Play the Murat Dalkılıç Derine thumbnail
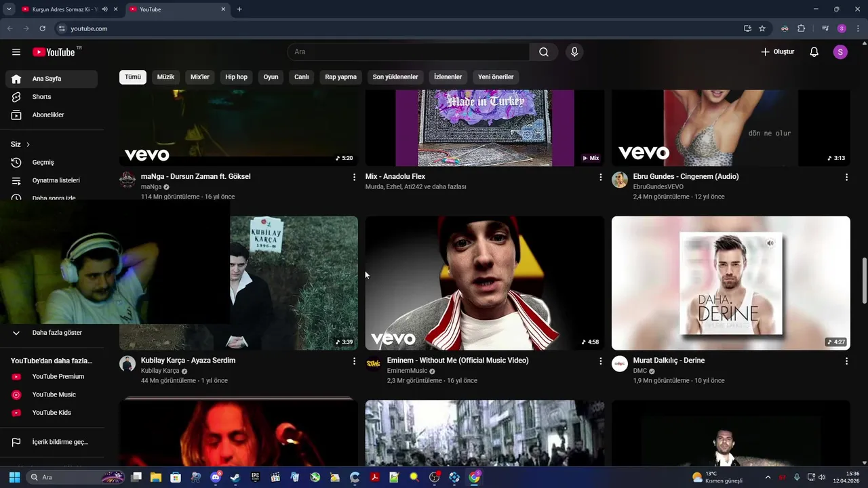Viewport: 868px width, 488px height. coord(731,283)
